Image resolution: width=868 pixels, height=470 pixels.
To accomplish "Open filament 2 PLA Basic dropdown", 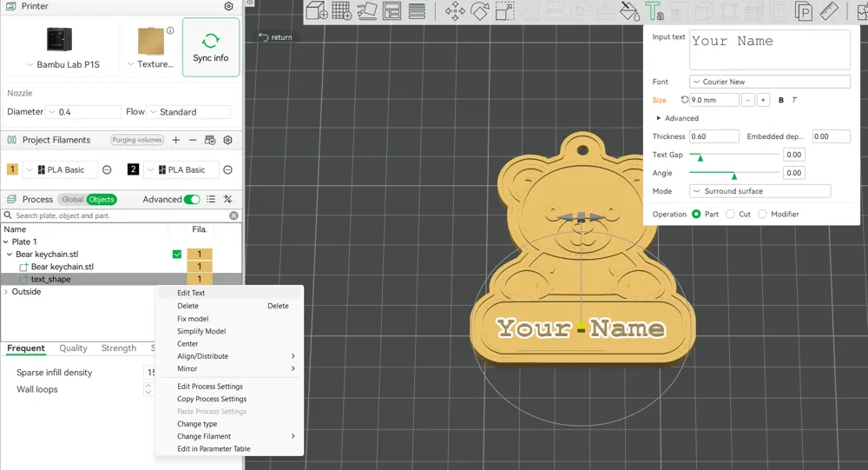I will [181, 169].
